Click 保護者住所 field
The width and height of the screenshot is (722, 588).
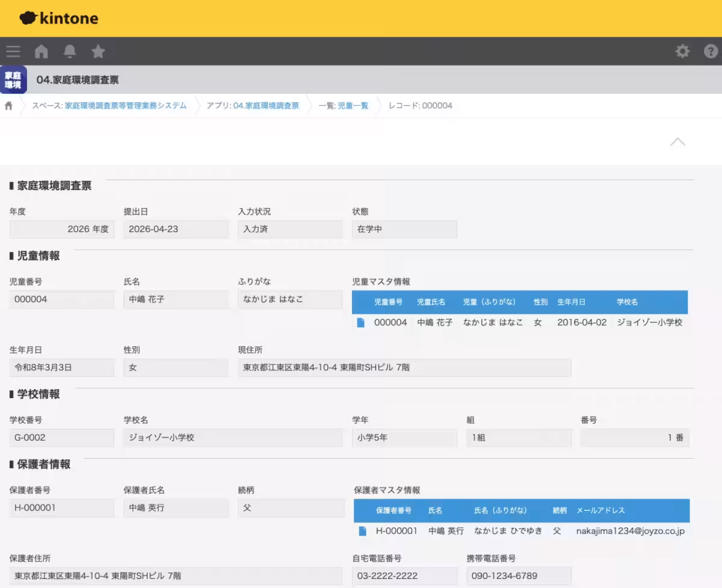tap(176, 576)
